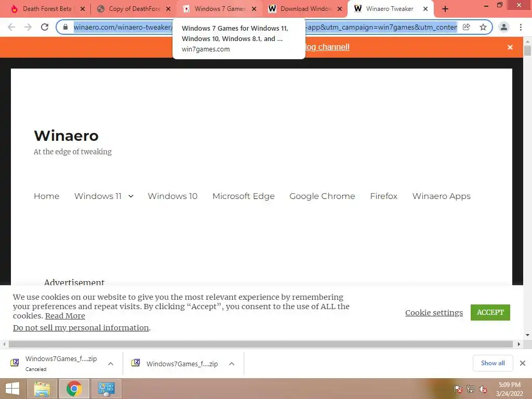Open the Chrome three-dot menu
Viewport: 532px width, 399px height.
[521, 27]
